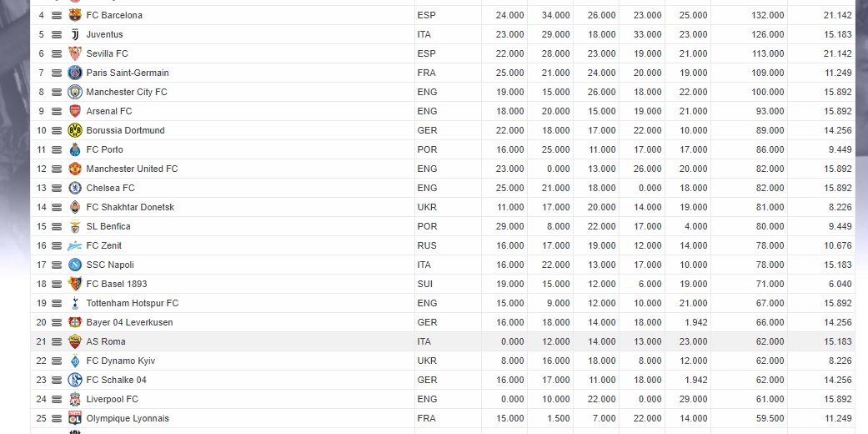This screenshot has height=434, width=868.
Task: Expand the AS Roma row handle
Action: pyautogui.click(x=57, y=342)
